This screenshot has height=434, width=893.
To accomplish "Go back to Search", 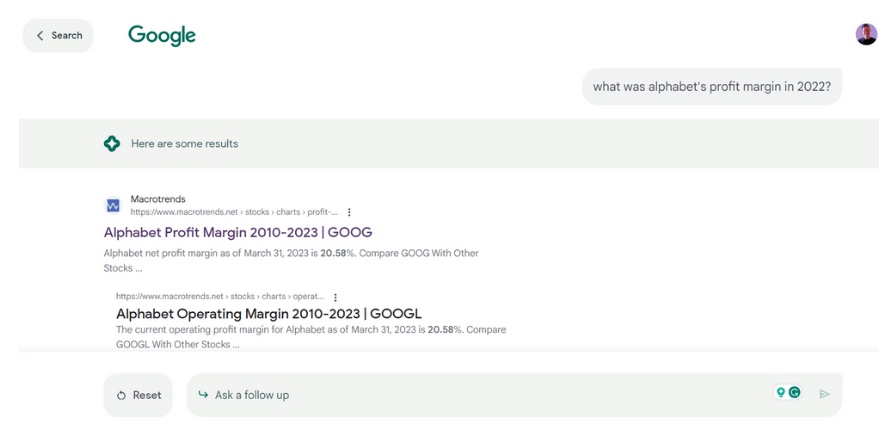I will click(58, 35).
